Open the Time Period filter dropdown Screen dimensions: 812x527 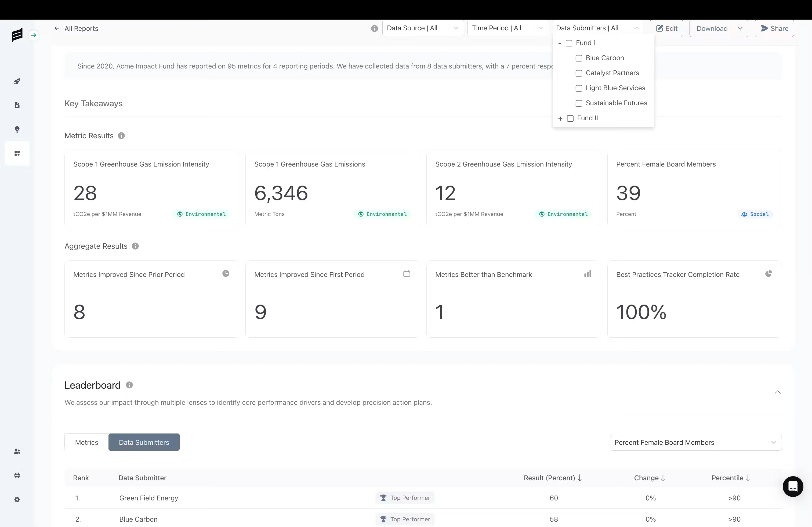(x=508, y=28)
